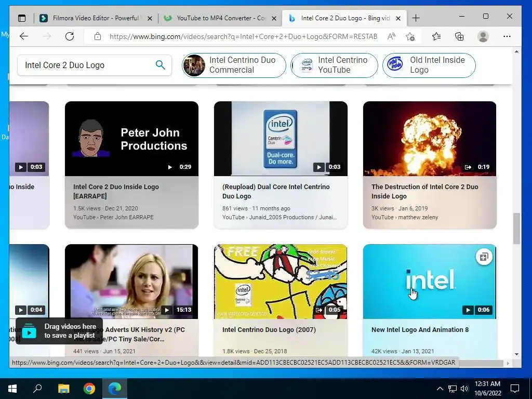Image resolution: width=532 pixels, height=399 pixels.
Task: Open the notification center icon
Action: click(x=515, y=389)
